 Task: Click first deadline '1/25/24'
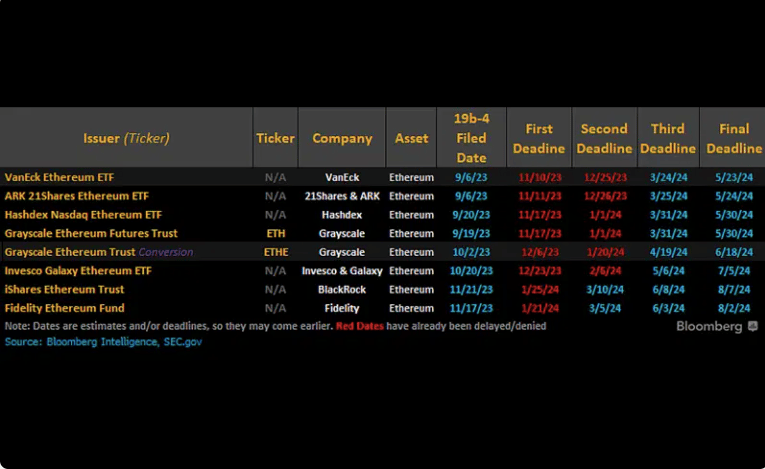click(540, 289)
